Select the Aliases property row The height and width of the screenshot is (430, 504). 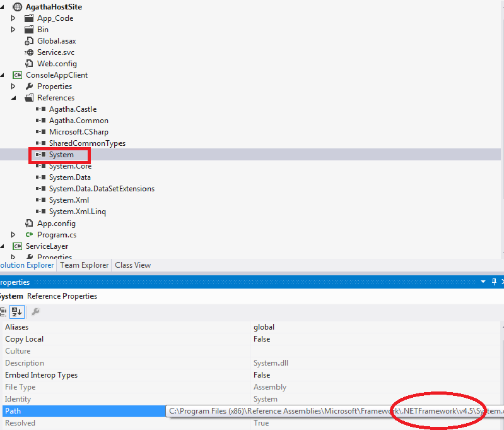[250, 327]
